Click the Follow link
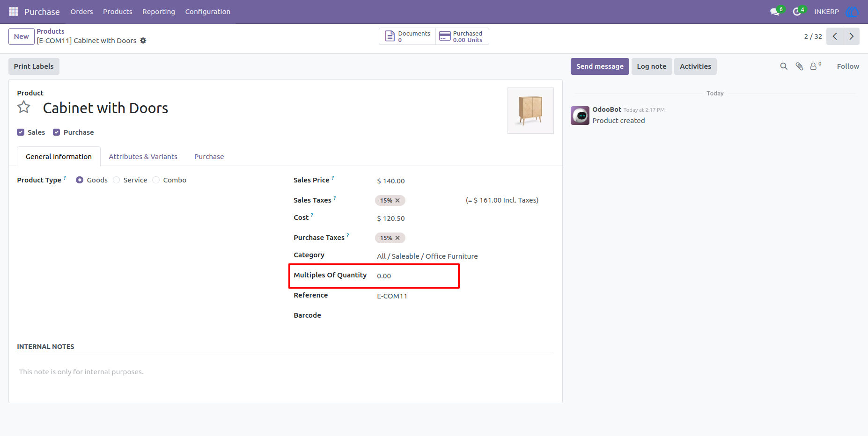The image size is (868, 436). [x=848, y=66]
